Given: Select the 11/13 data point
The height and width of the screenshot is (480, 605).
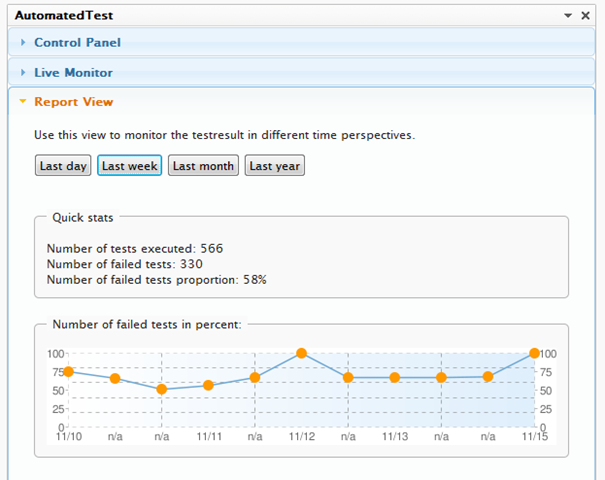Looking at the screenshot, I should click(x=395, y=378).
